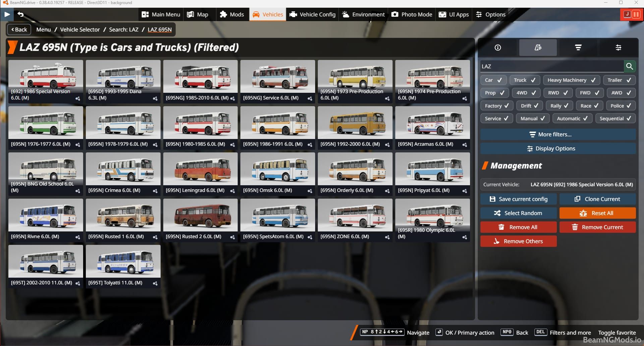This screenshot has width=644, height=346.
Task: Click the pause indicator in the top-right corner
Action: (636, 14)
